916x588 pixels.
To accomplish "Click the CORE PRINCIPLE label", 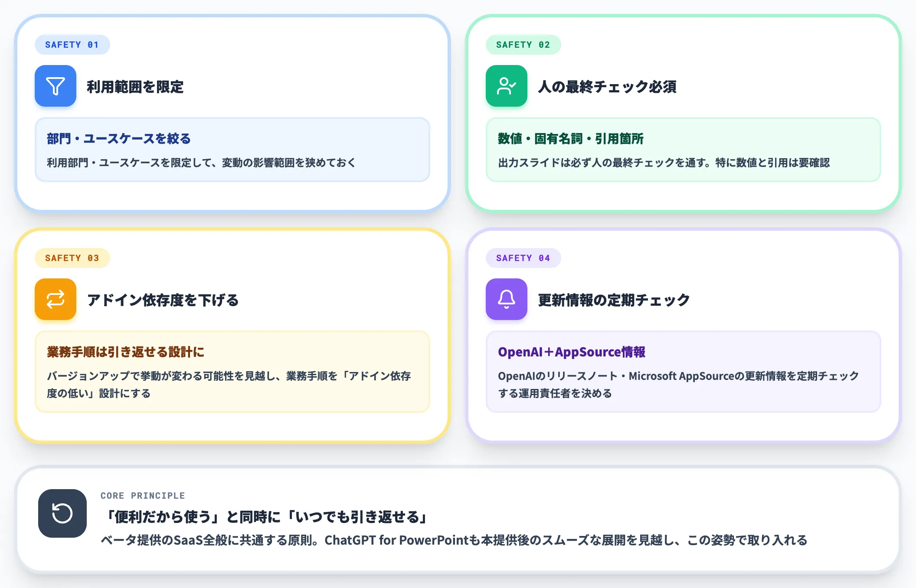I will [143, 496].
